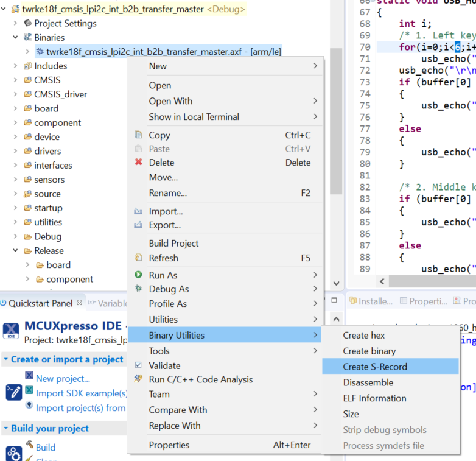The width and height of the screenshot is (476, 461).
Task: Click the Includes folder icon
Action: pyautogui.click(x=27, y=66)
